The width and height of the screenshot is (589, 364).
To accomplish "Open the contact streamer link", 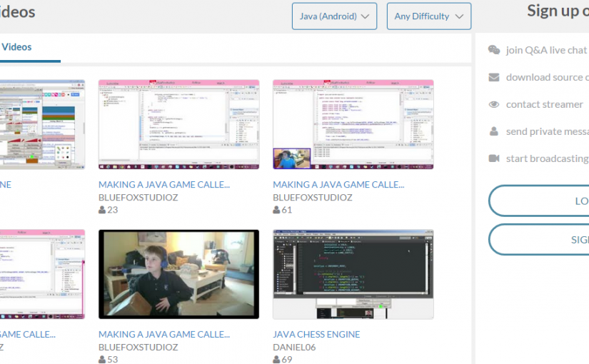I will [x=544, y=104].
